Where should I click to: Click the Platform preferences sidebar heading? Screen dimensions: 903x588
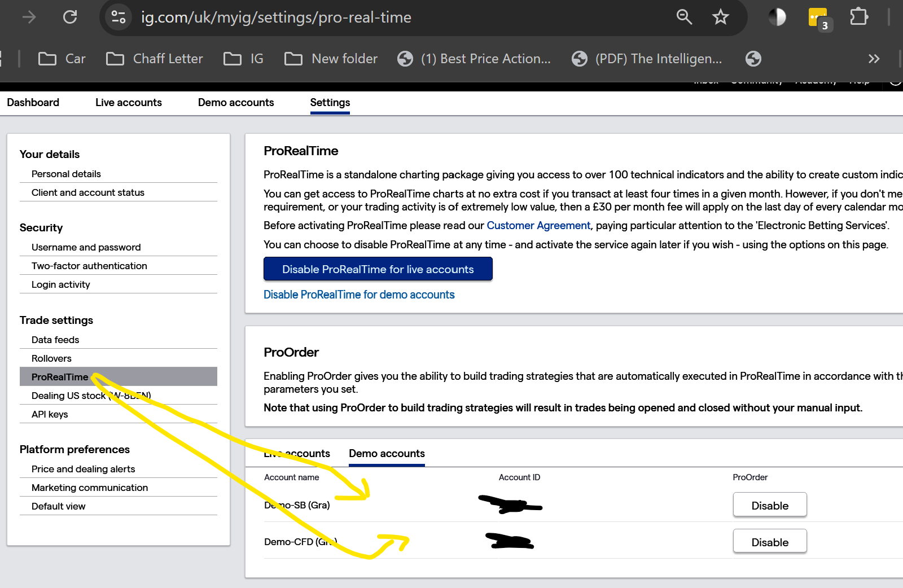click(x=74, y=449)
